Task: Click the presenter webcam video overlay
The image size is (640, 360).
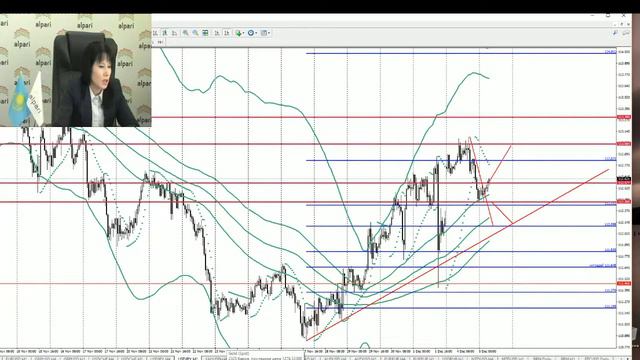Action: pos(76,70)
